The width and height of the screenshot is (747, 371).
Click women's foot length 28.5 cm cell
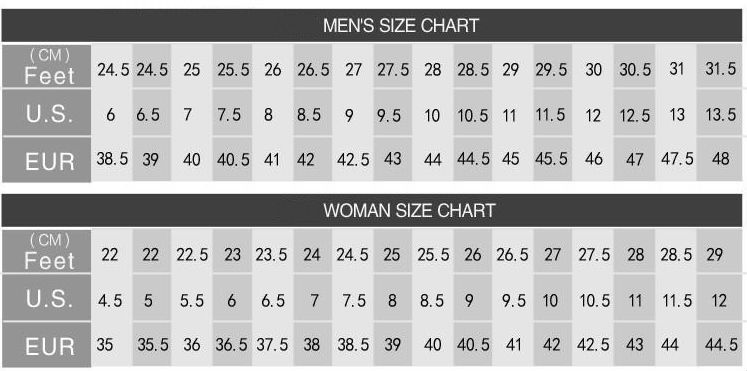point(676,254)
